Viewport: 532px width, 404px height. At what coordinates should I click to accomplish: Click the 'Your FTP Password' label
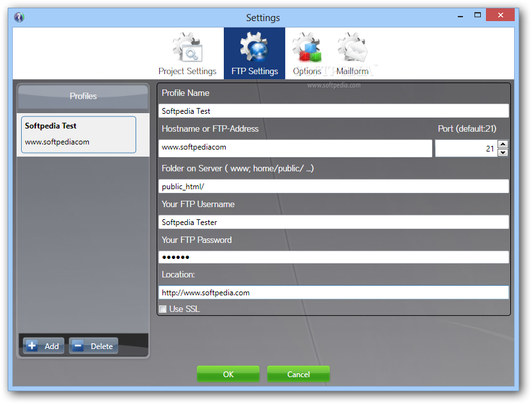(x=197, y=240)
